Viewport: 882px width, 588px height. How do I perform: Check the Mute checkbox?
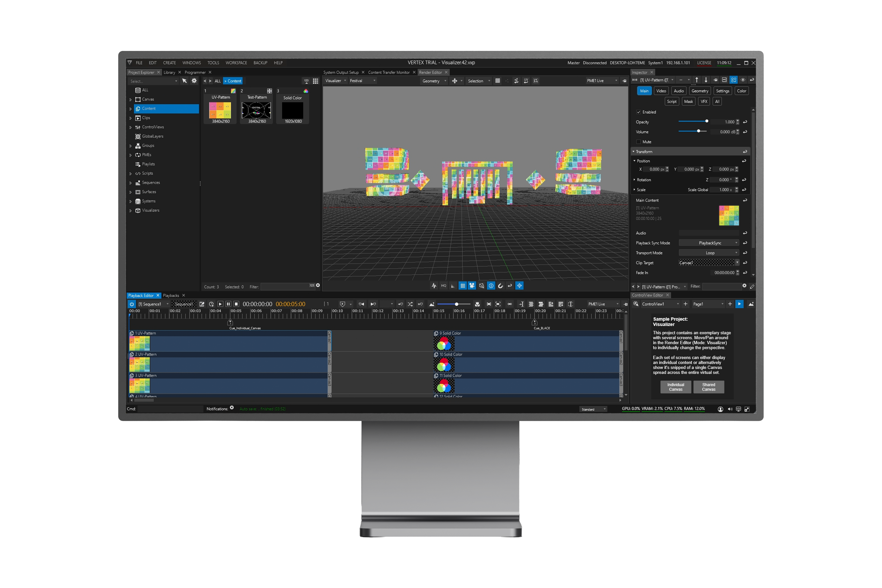click(x=638, y=142)
